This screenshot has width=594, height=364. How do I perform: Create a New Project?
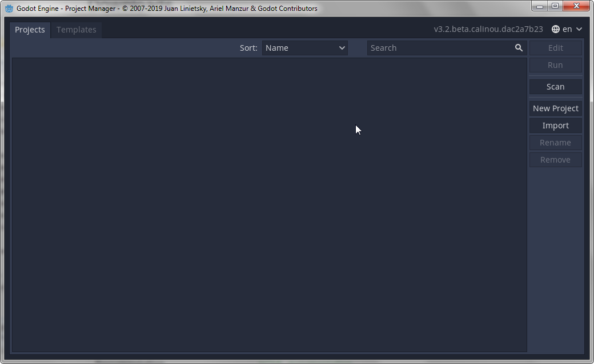click(x=555, y=108)
